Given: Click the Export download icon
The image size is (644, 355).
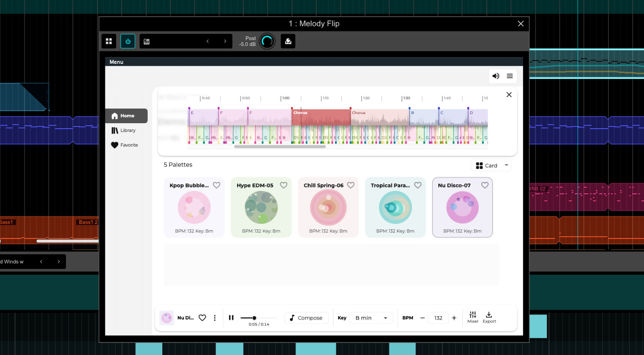Looking at the screenshot, I should (x=489, y=317).
